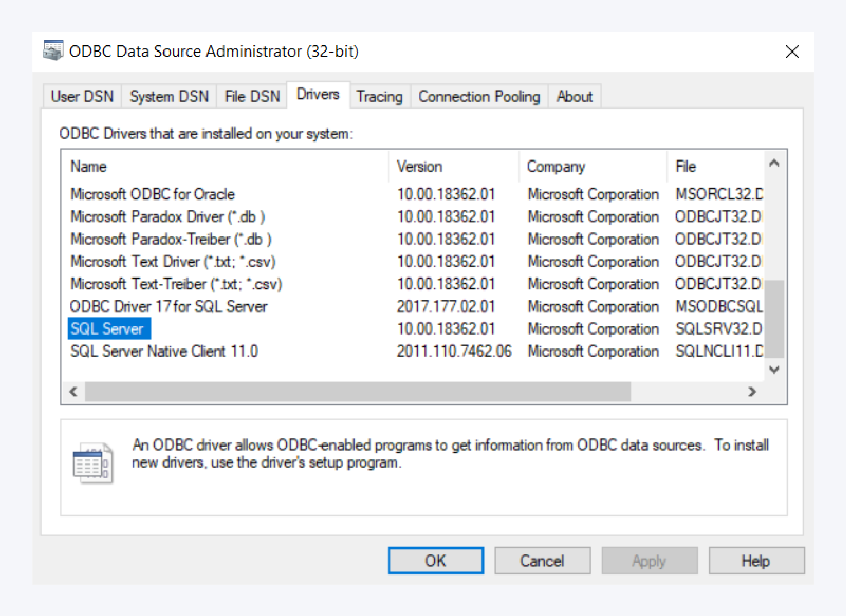Open the Help documentation
Viewport: 846px width, 616px height.
[x=756, y=560]
